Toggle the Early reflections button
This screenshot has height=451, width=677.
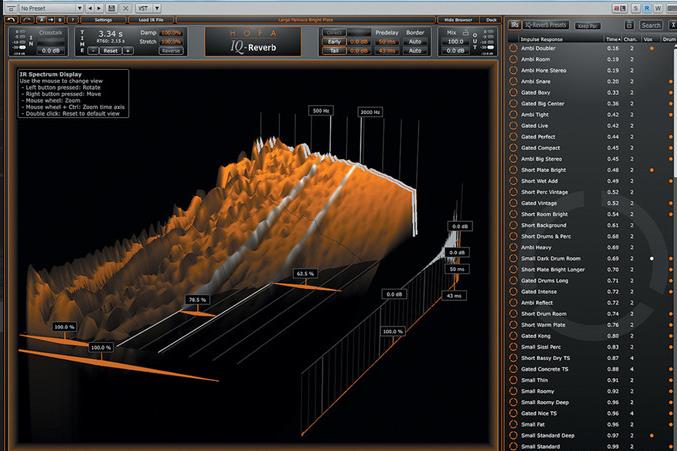pyautogui.click(x=334, y=42)
